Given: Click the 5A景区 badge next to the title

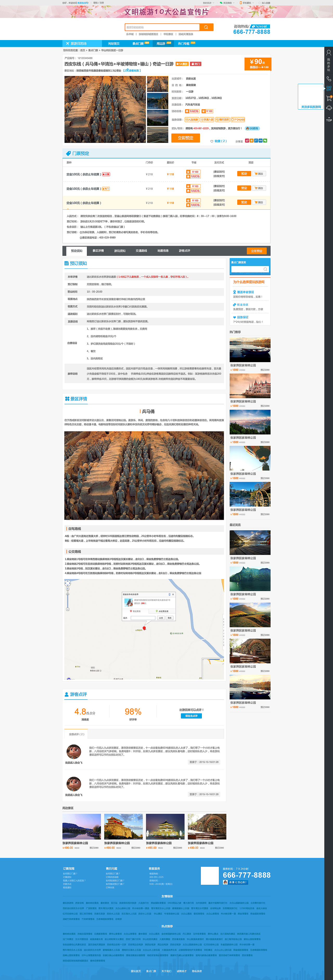Looking at the screenshot, I should 182,64.
